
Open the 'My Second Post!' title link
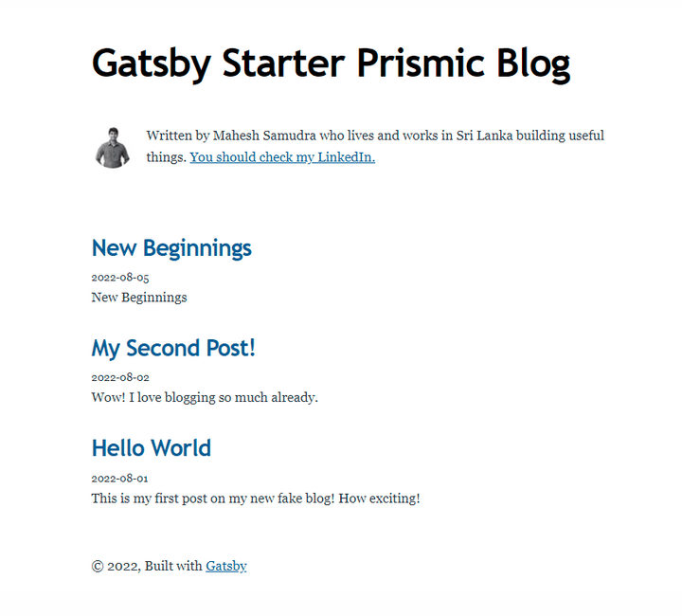[x=173, y=348]
